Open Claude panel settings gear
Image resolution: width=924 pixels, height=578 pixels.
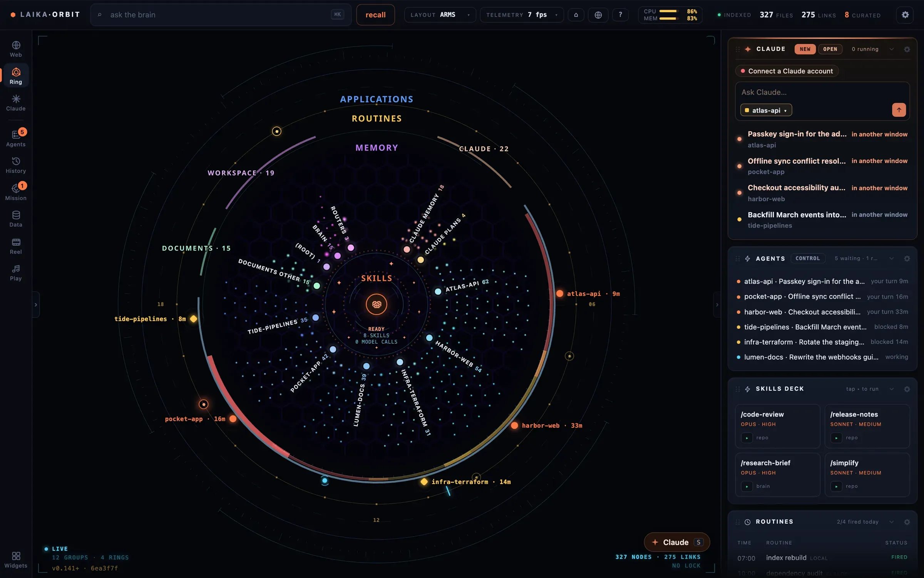click(x=907, y=49)
